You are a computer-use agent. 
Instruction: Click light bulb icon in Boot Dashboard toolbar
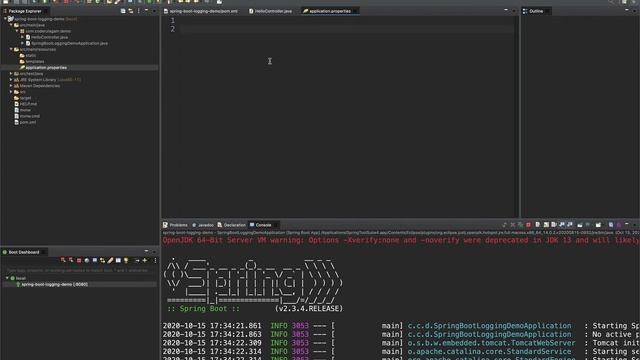pos(126,260)
